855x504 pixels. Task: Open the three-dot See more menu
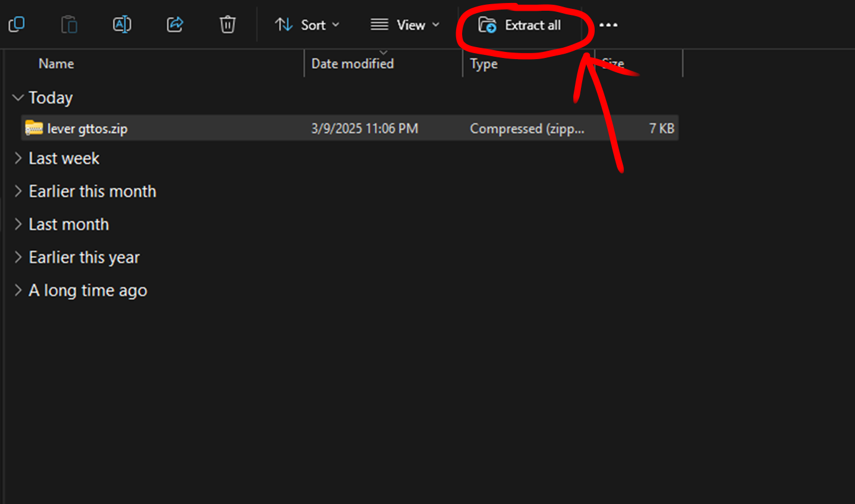coord(608,25)
